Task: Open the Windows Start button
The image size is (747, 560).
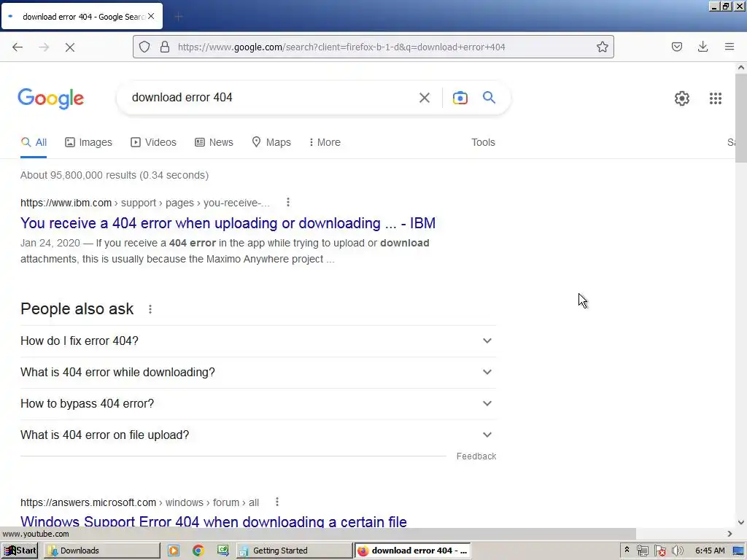Action: 20,551
